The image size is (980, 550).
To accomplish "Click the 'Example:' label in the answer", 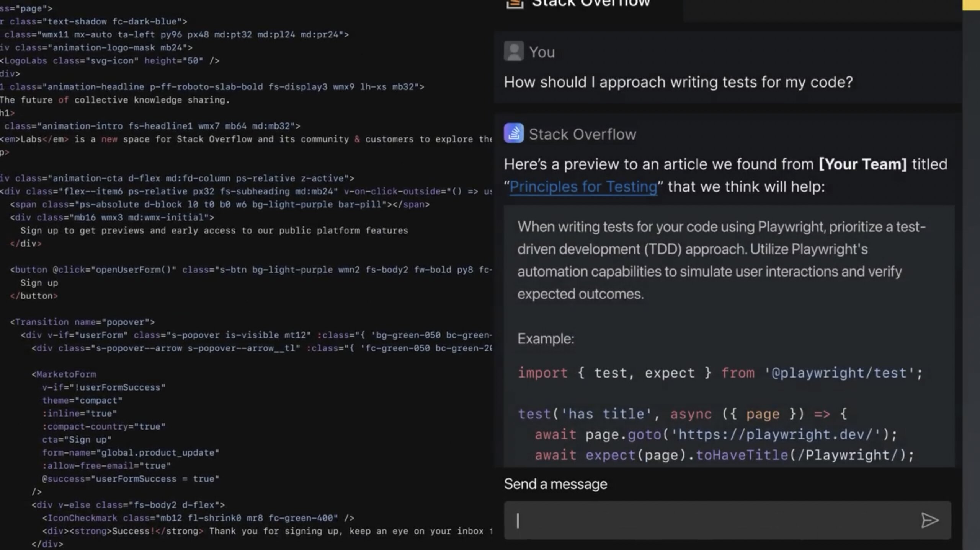I will (546, 338).
